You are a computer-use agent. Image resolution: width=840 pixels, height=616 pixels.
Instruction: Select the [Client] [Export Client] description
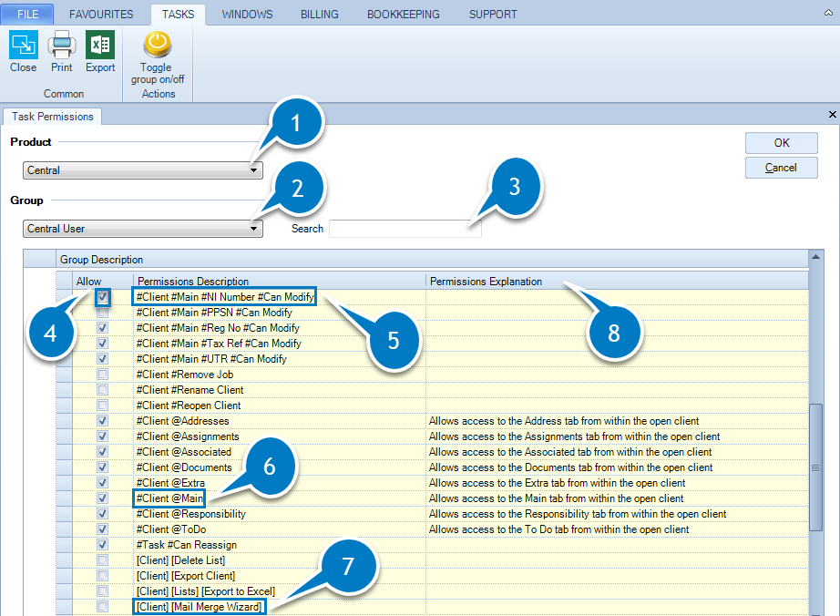185,576
